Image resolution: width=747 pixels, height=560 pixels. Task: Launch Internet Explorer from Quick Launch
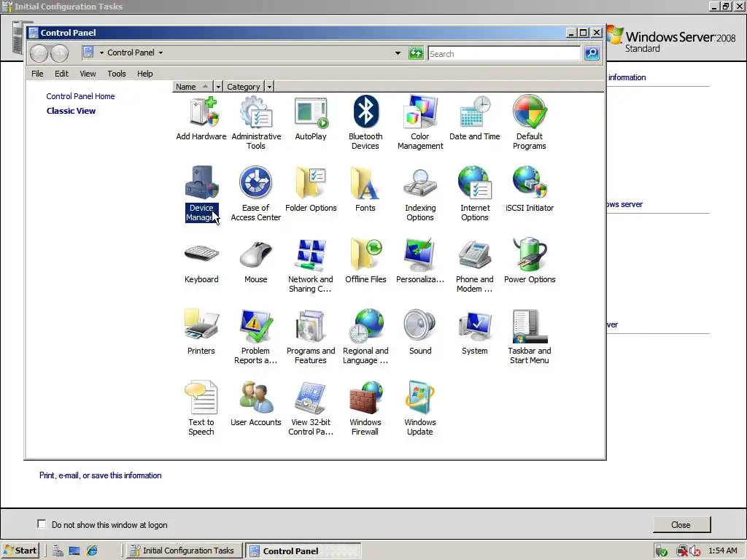click(x=91, y=551)
